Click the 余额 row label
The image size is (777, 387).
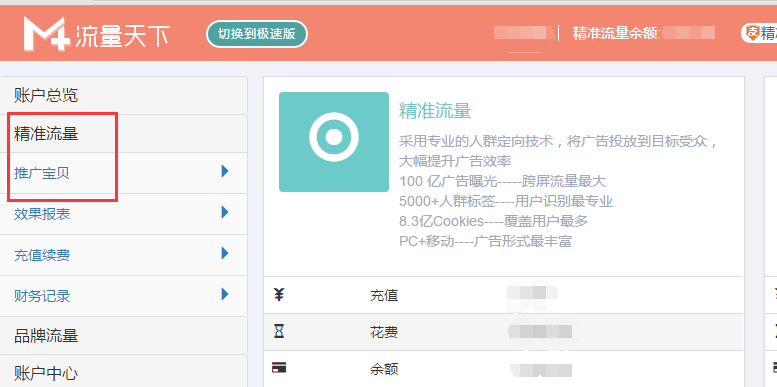point(384,369)
